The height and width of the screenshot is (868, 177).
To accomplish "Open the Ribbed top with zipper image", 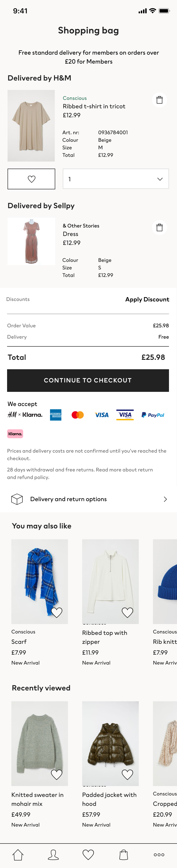I will pyautogui.click(x=110, y=582).
